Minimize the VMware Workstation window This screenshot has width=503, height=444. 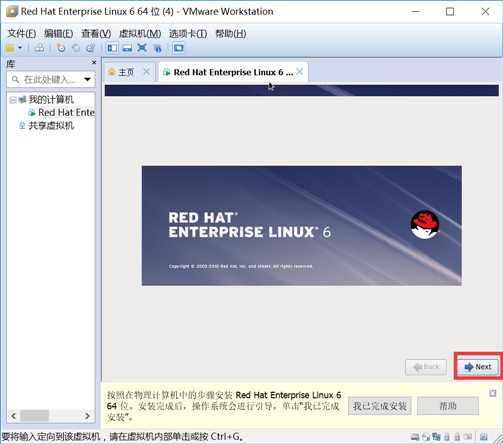[416, 12]
